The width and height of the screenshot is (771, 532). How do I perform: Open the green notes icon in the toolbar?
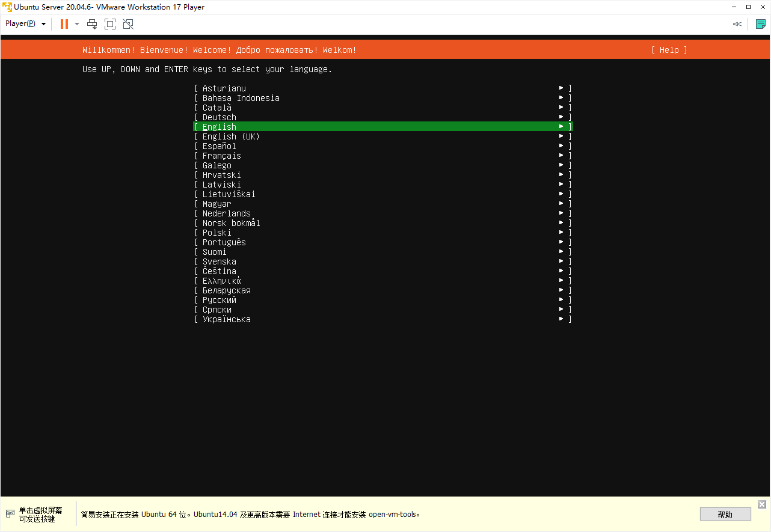760,24
